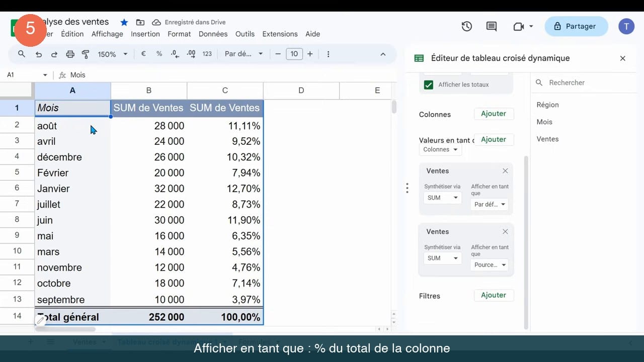Open version history clock icon
Image resolution: width=644 pixels, height=362 pixels.
click(x=467, y=26)
